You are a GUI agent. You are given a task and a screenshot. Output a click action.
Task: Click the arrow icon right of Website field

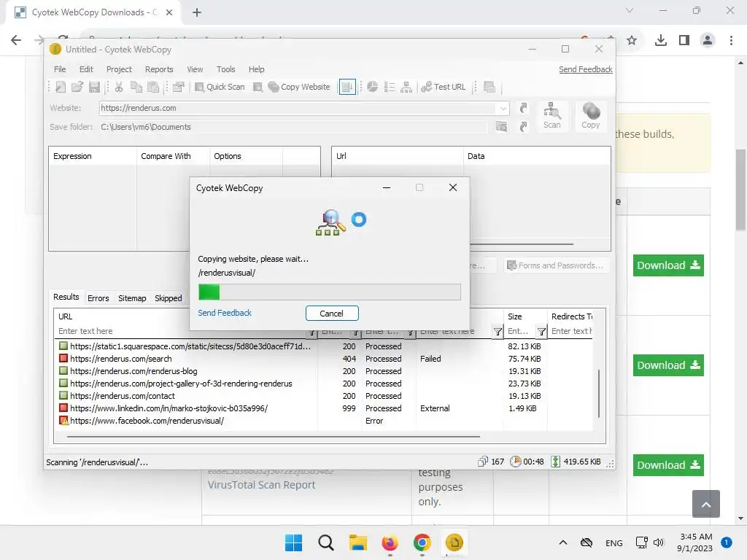(x=524, y=108)
